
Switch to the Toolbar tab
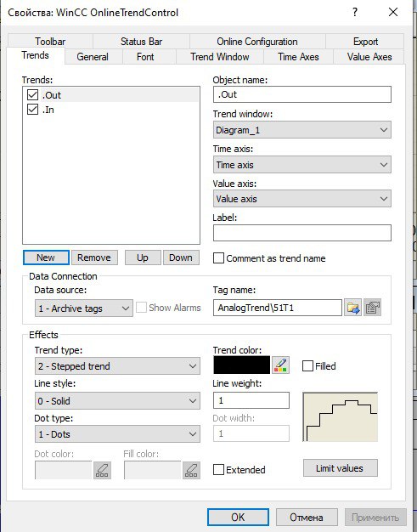(50, 42)
